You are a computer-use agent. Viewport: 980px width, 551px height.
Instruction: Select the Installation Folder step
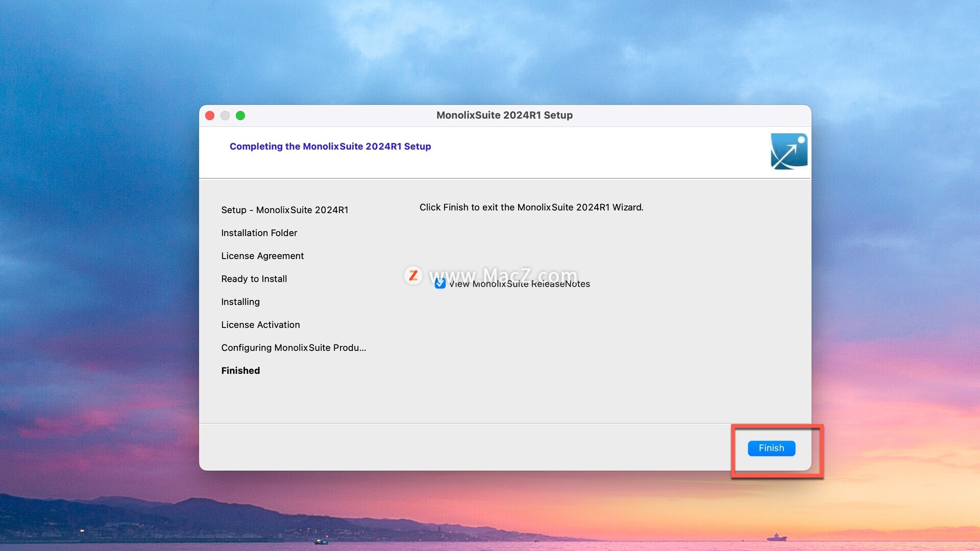click(x=259, y=233)
